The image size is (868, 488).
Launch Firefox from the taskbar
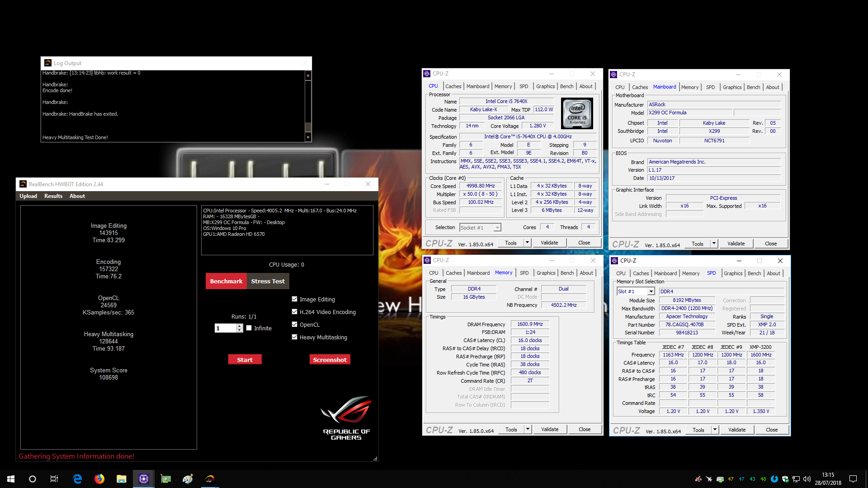(x=99, y=479)
